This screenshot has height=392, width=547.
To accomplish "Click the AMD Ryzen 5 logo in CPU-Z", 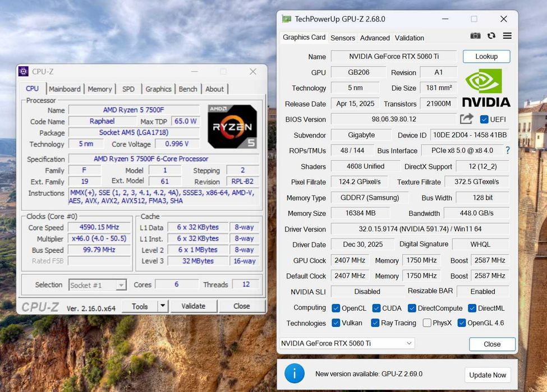I will coord(232,126).
